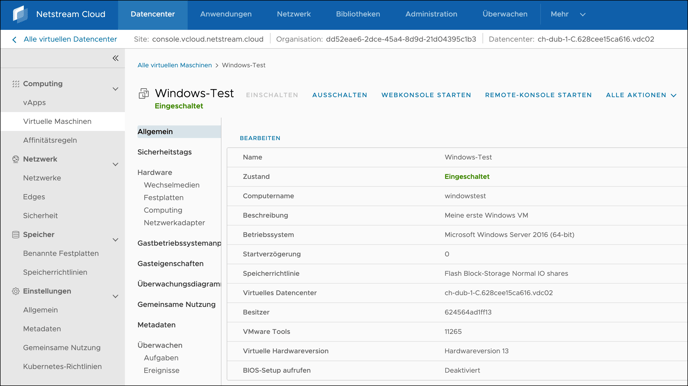Select Gemeinsame Nutzung in the left sidebar

62,348
